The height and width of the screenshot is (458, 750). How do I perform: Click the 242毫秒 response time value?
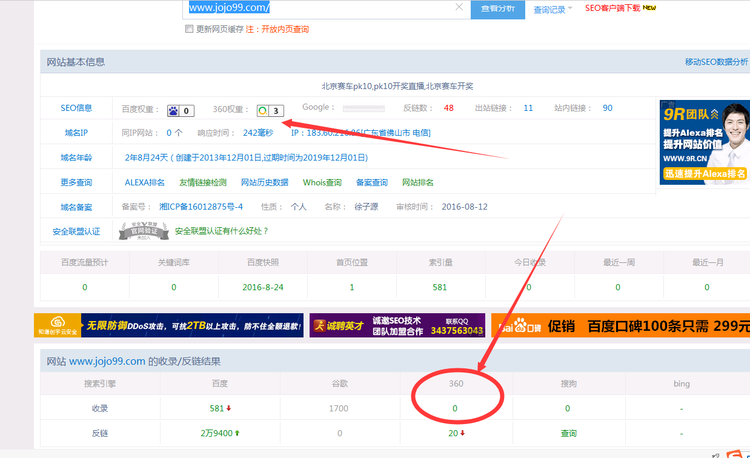[x=258, y=133]
